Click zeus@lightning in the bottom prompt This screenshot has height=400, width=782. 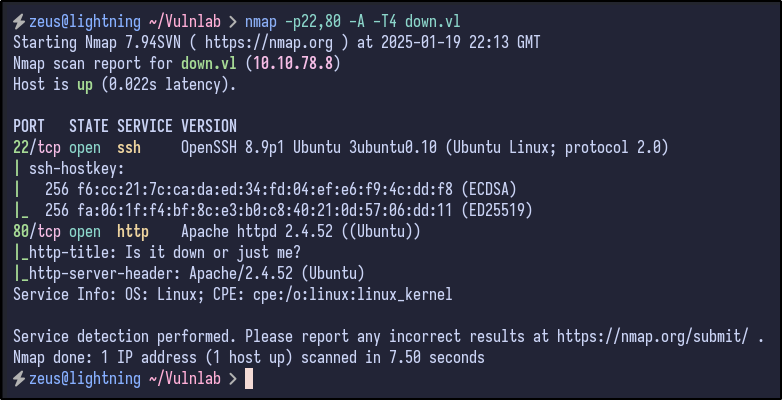pos(86,378)
